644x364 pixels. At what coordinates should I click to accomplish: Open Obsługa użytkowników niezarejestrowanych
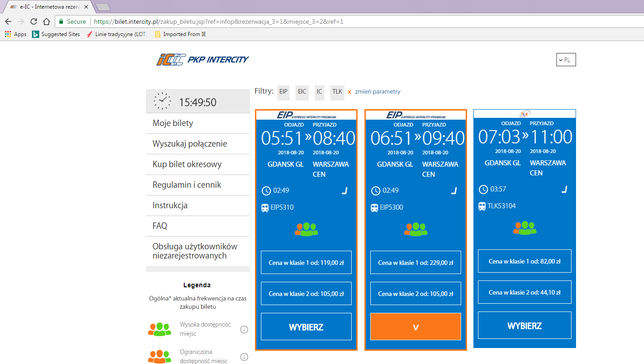[198, 251]
